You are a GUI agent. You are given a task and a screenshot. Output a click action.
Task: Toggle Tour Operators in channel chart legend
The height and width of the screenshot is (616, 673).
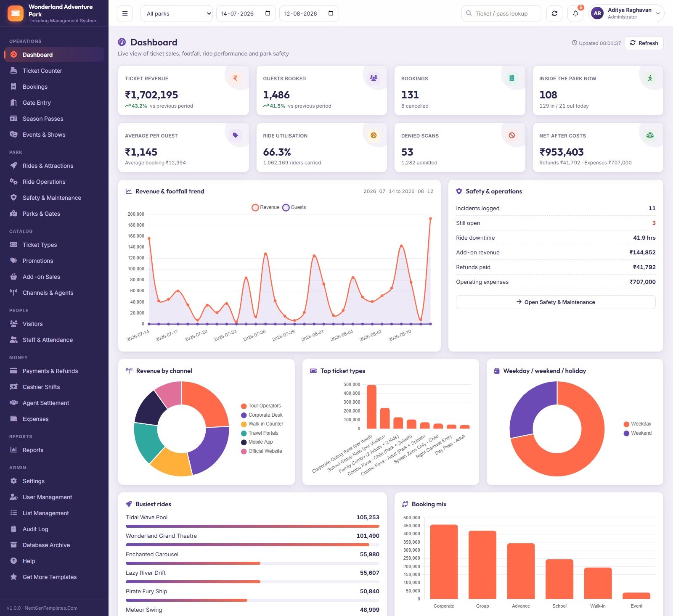click(x=261, y=406)
